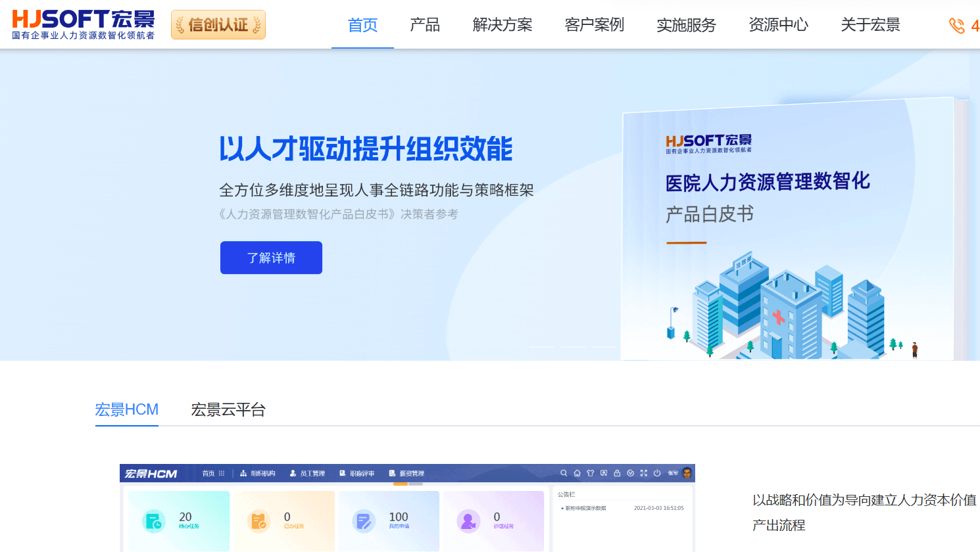
Task: Switch to the 宏景HCM tab
Action: tap(127, 409)
